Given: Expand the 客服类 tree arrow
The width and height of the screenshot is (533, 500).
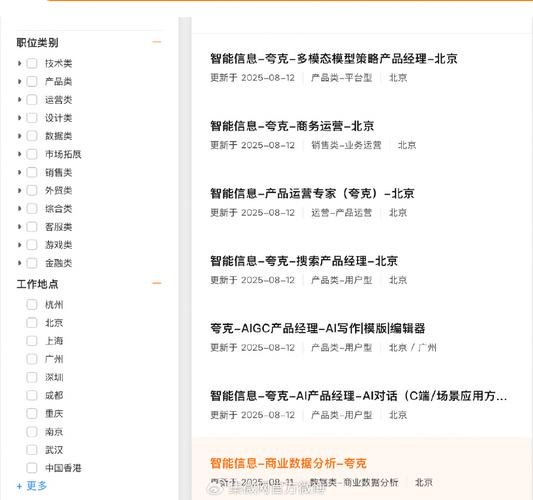Looking at the screenshot, I should coord(19,227).
